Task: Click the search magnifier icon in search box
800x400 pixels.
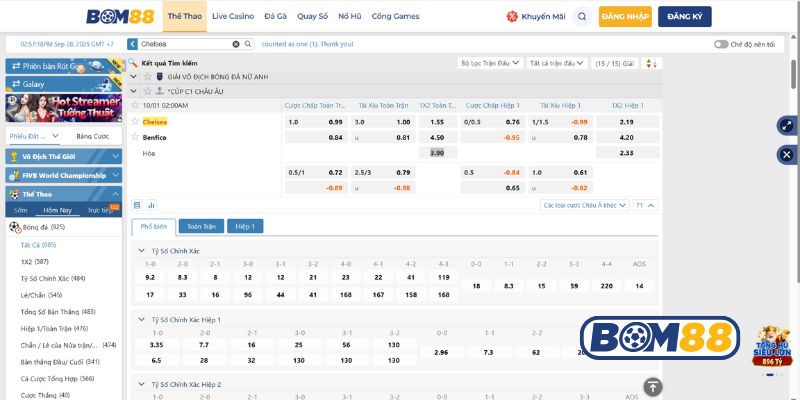Action: pos(247,44)
